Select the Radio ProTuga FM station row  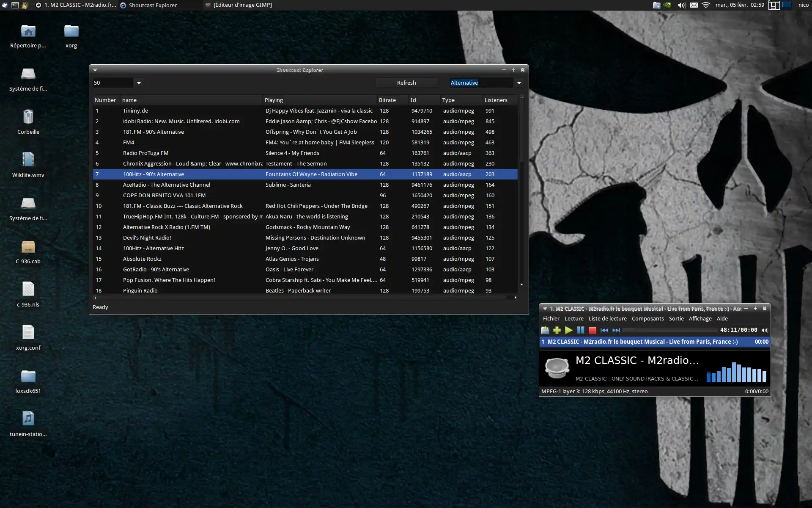(x=145, y=153)
